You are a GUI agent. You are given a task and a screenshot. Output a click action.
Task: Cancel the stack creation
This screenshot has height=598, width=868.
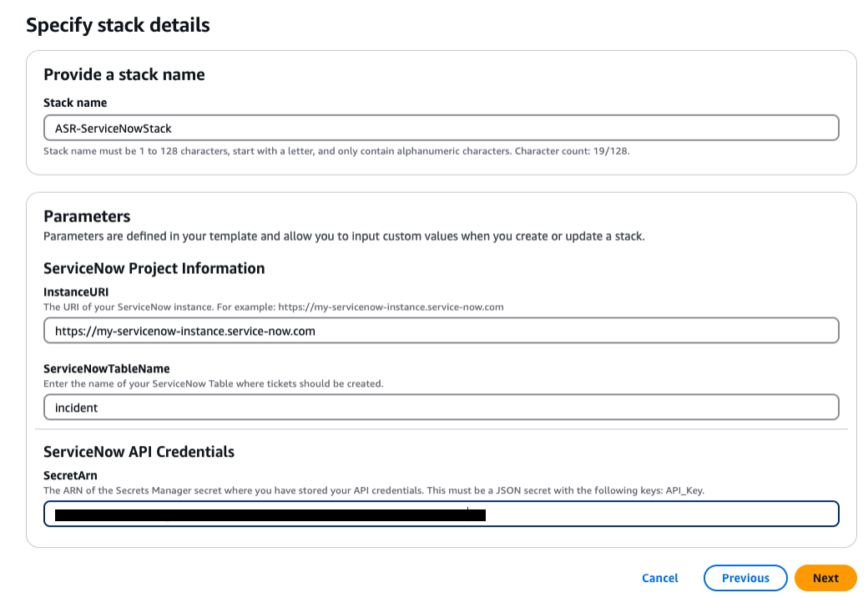pos(659,578)
